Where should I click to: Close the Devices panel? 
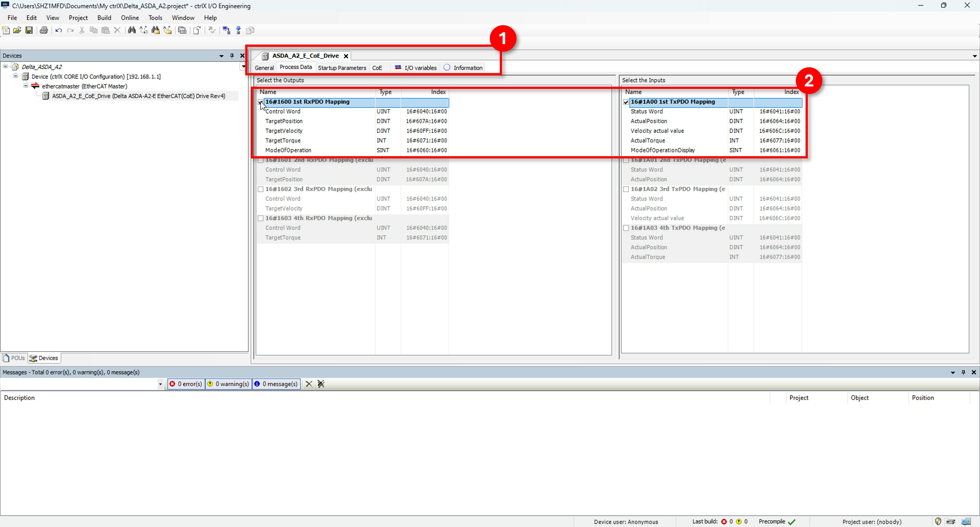coord(242,55)
